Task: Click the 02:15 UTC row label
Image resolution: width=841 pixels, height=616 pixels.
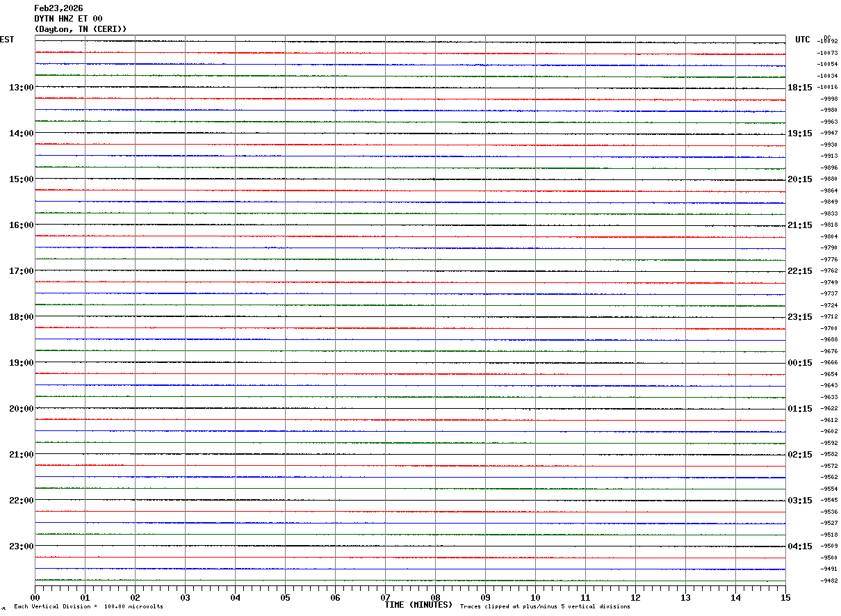Action: pyautogui.click(x=799, y=455)
